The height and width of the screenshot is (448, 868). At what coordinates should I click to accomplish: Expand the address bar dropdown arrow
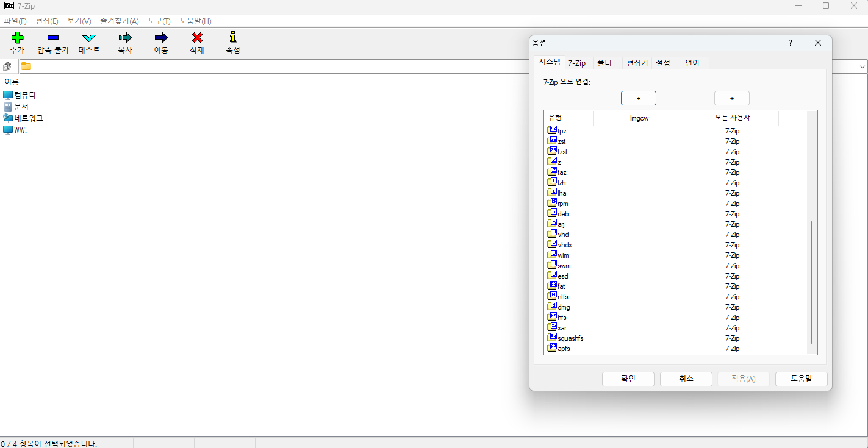(x=863, y=66)
